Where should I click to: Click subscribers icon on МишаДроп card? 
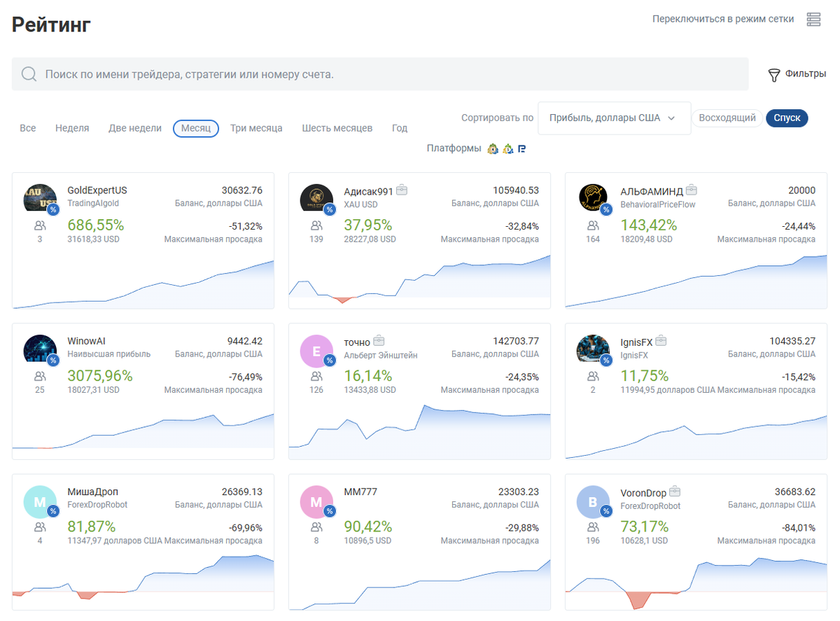point(40,527)
